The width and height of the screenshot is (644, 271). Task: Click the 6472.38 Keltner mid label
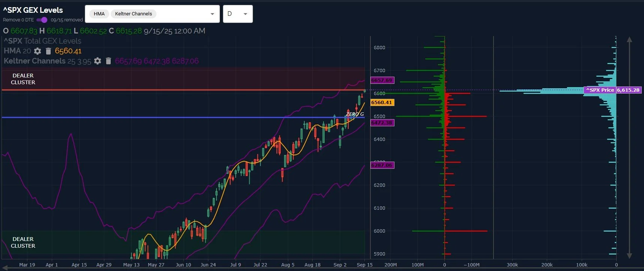[x=382, y=123]
